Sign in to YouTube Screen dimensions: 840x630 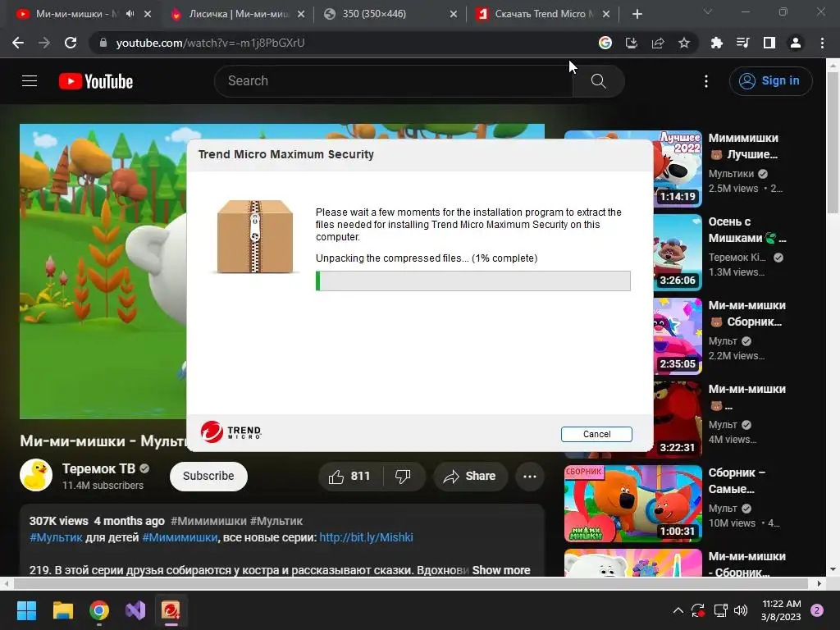[x=770, y=81]
